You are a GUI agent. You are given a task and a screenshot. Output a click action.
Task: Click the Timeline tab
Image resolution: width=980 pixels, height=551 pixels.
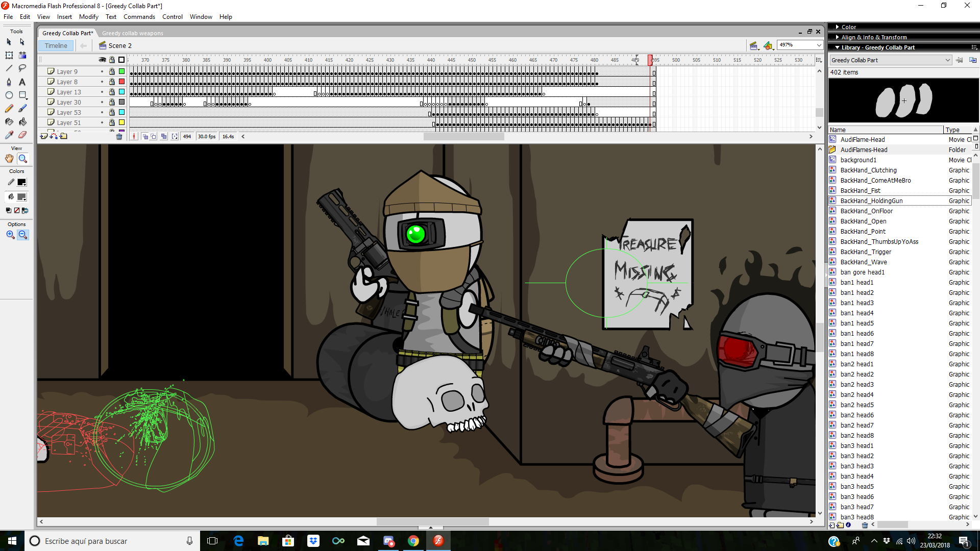coord(56,45)
